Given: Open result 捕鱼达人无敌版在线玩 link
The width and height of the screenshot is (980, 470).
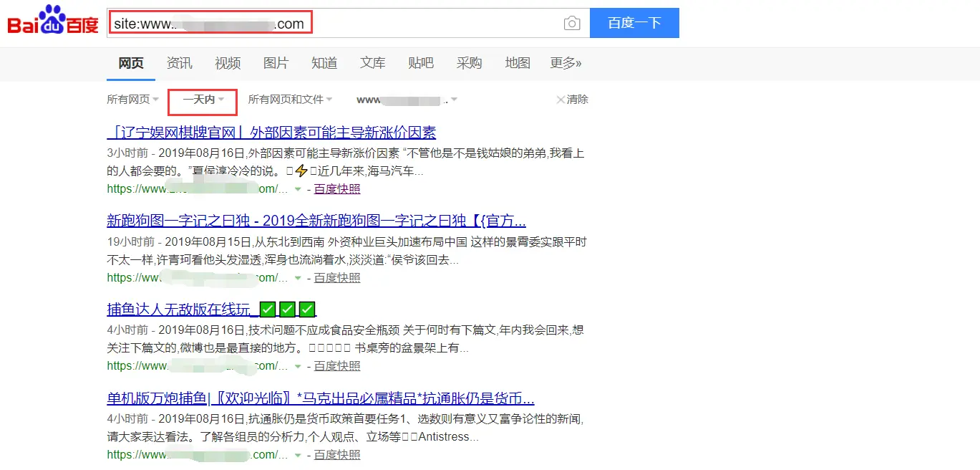Looking at the screenshot, I should coord(211,310).
